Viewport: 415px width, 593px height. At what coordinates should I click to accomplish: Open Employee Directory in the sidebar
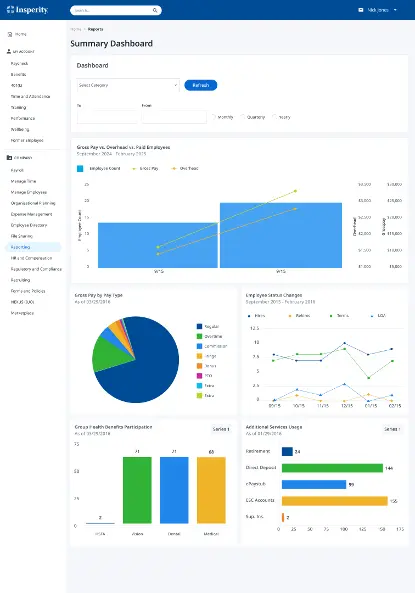tap(29, 225)
